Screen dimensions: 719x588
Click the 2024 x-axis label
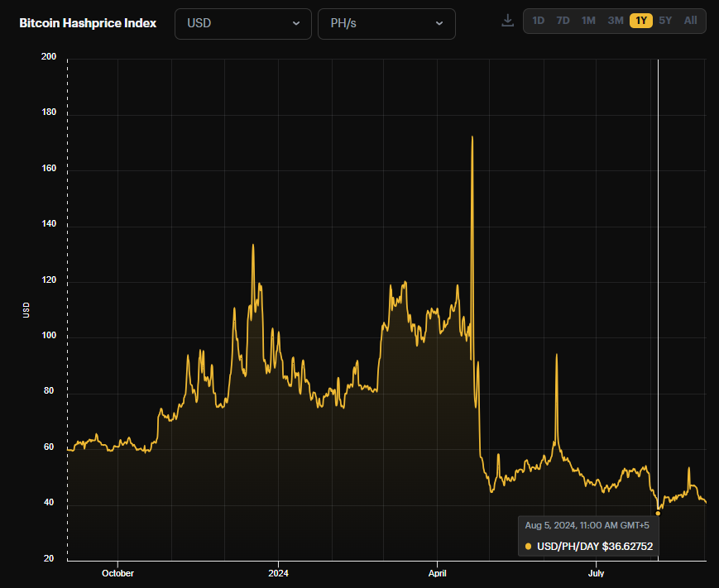(278, 573)
